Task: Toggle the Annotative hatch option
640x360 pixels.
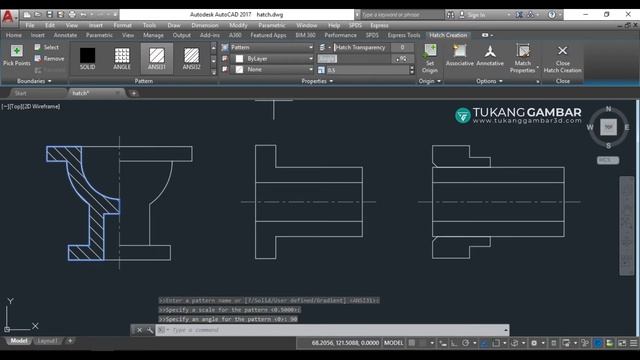Action: (x=490, y=55)
